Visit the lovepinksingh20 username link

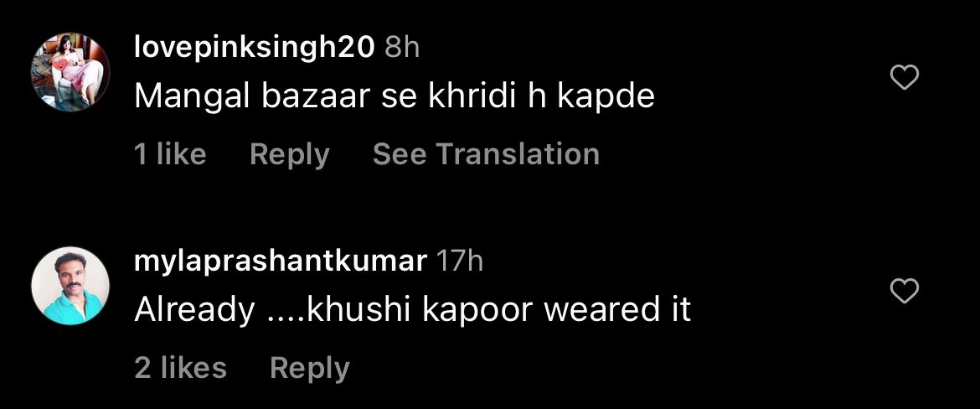click(255, 48)
